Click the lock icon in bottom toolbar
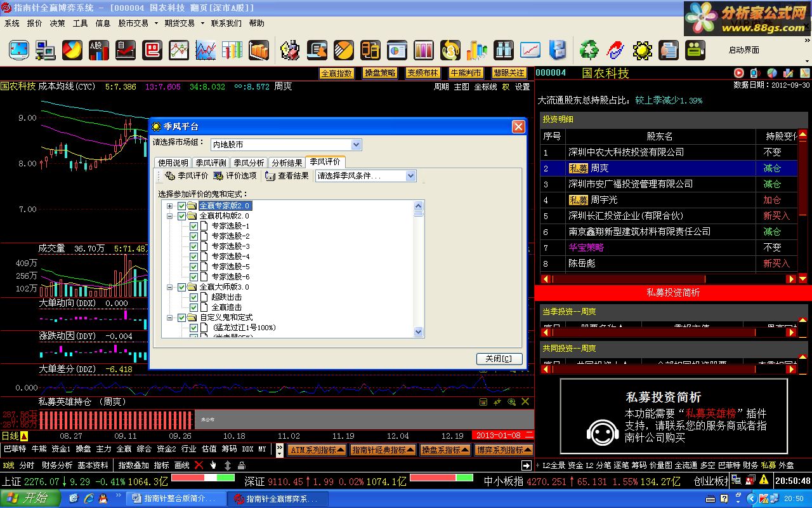 (x=241, y=465)
